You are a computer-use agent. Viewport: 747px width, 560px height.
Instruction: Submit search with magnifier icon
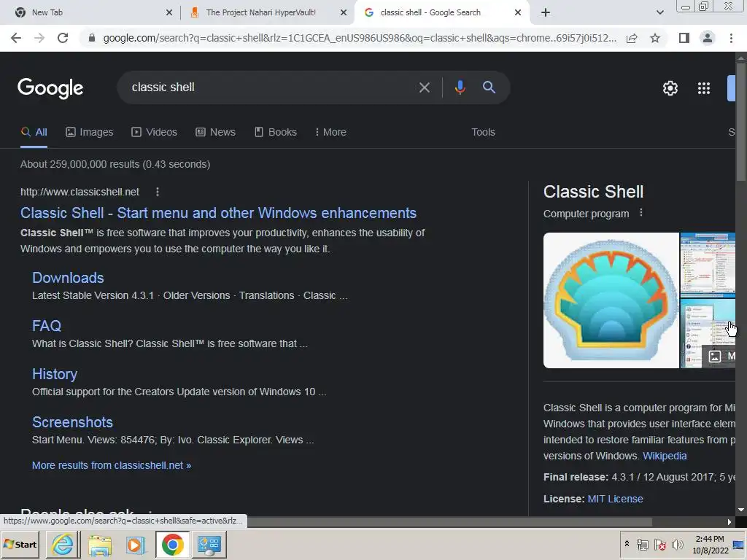tap(489, 87)
